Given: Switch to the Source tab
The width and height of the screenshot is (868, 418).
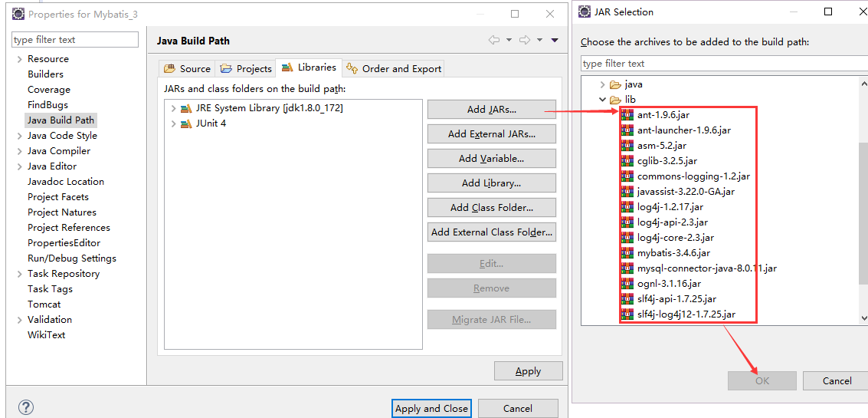Looking at the screenshot, I should point(187,69).
